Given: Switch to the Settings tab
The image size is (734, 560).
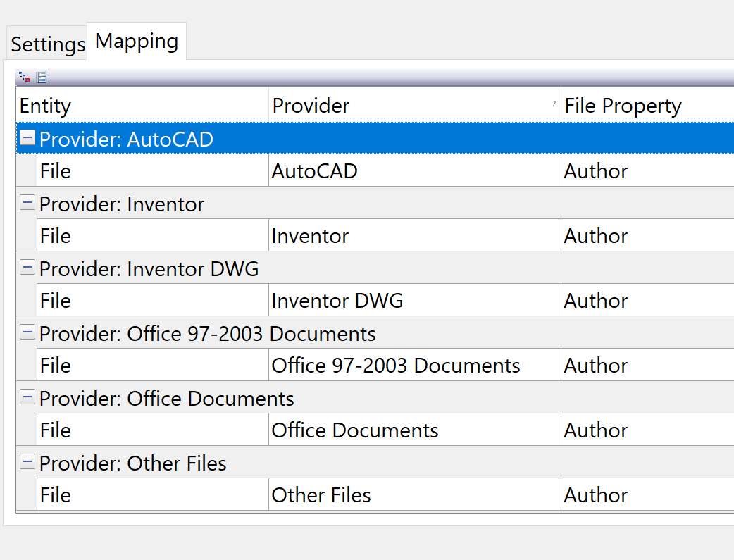Looking at the screenshot, I should pyautogui.click(x=46, y=44).
